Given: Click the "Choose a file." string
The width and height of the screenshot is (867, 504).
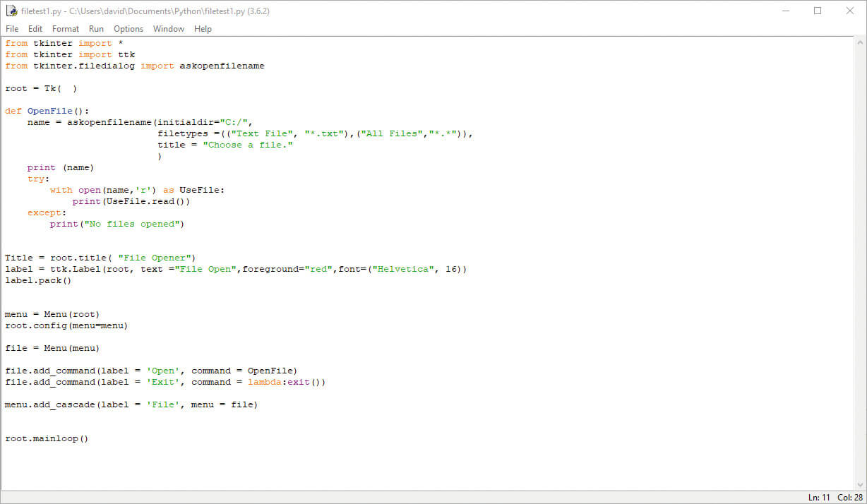Looking at the screenshot, I should [247, 145].
